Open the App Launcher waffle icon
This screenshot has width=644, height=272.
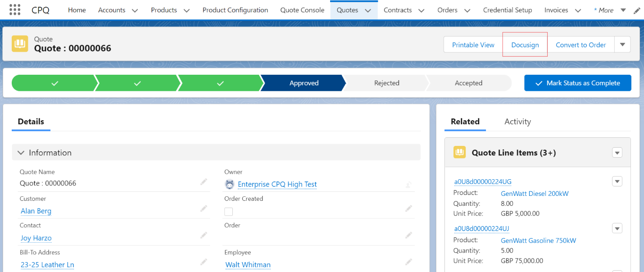tap(15, 9)
